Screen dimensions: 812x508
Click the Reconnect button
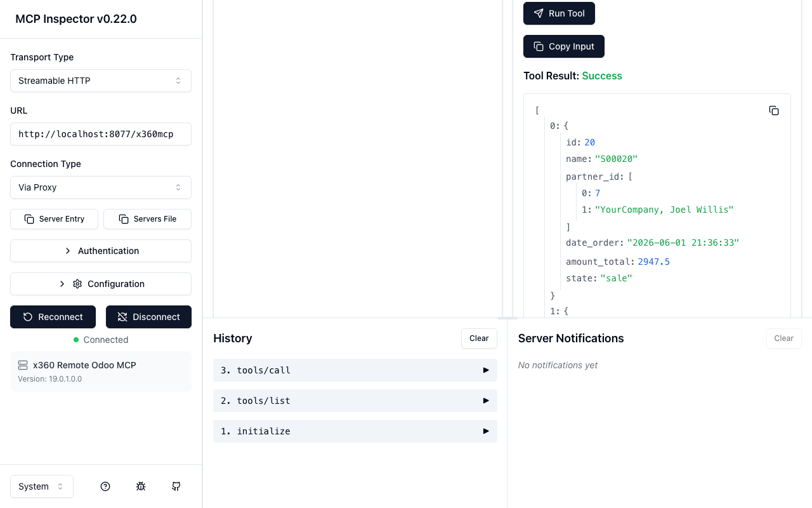[x=53, y=317]
